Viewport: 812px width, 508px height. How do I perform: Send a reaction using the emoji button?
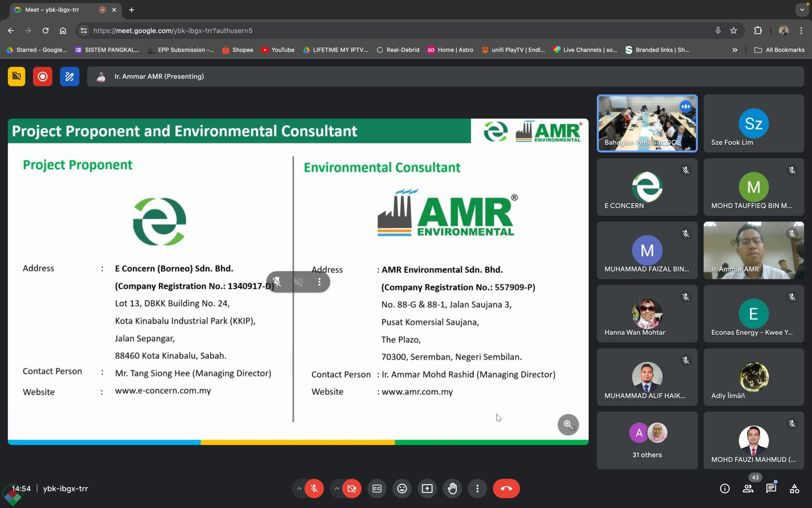pyautogui.click(x=402, y=489)
